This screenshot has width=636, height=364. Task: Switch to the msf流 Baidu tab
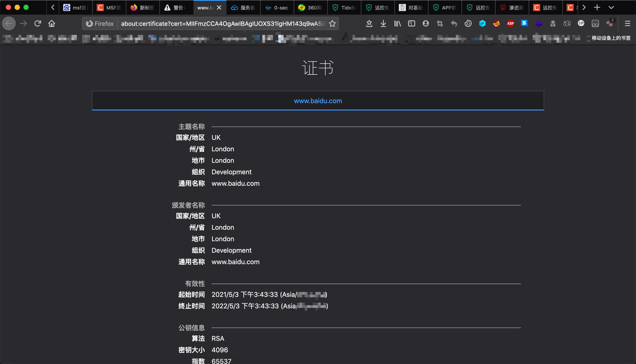pyautogui.click(x=76, y=8)
